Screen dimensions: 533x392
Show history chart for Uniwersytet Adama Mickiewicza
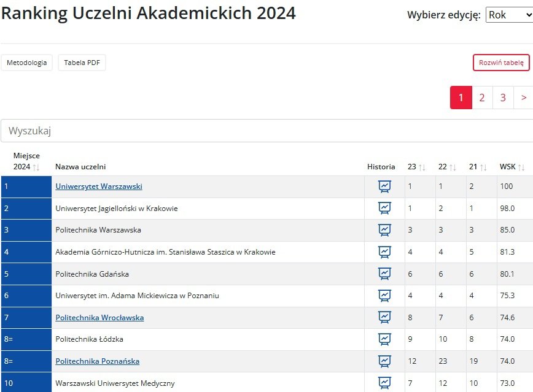tap(384, 296)
